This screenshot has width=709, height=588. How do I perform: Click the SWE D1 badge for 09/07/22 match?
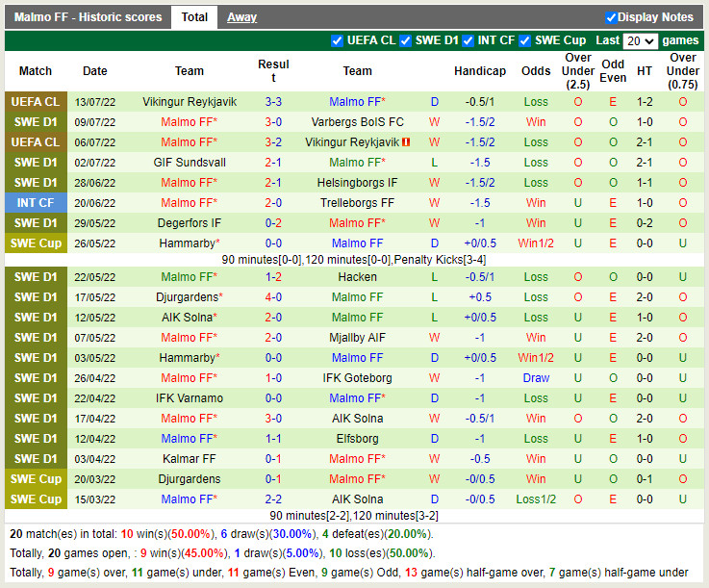[x=36, y=122]
